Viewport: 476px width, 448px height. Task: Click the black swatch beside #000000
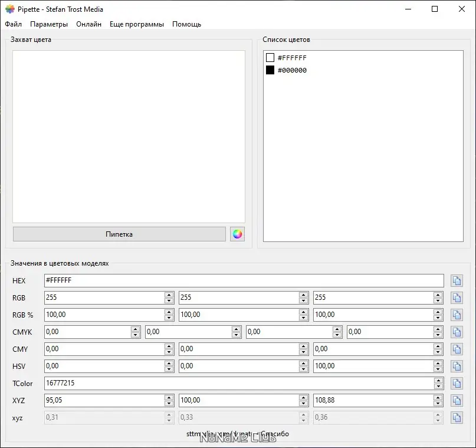click(270, 70)
